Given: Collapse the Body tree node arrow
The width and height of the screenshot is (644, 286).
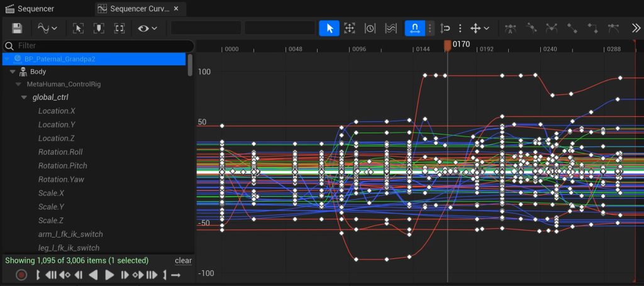Looking at the screenshot, I should [13, 72].
